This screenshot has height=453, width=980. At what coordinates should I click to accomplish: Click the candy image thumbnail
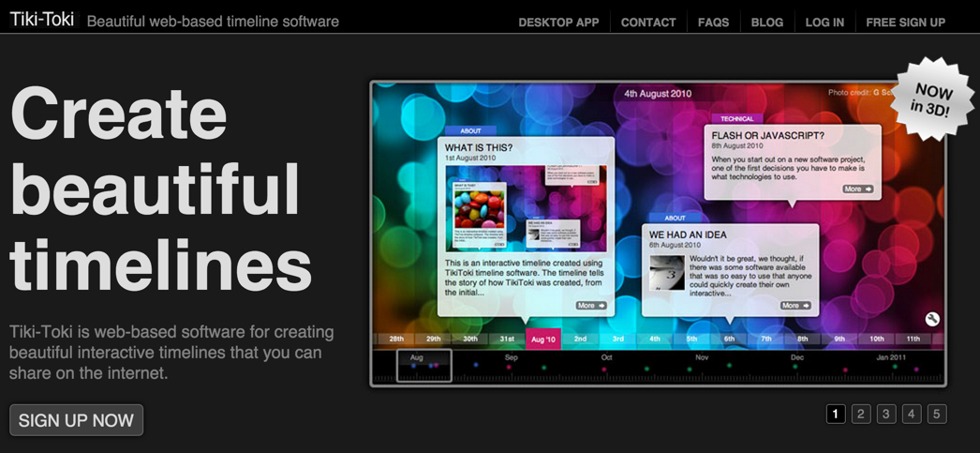(480, 209)
